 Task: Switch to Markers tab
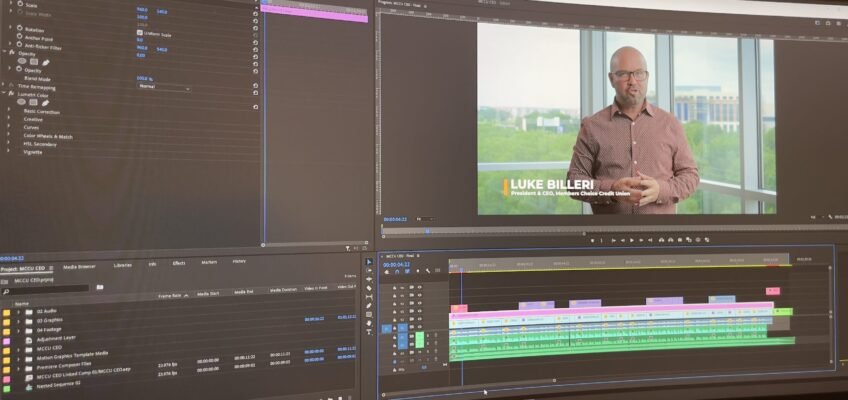click(x=209, y=262)
